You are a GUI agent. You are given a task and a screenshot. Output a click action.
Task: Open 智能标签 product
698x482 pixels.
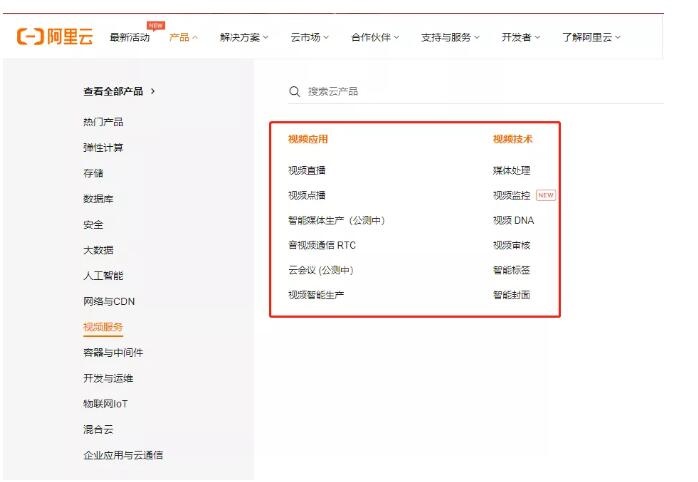pyautogui.click(x=511, y=270)
